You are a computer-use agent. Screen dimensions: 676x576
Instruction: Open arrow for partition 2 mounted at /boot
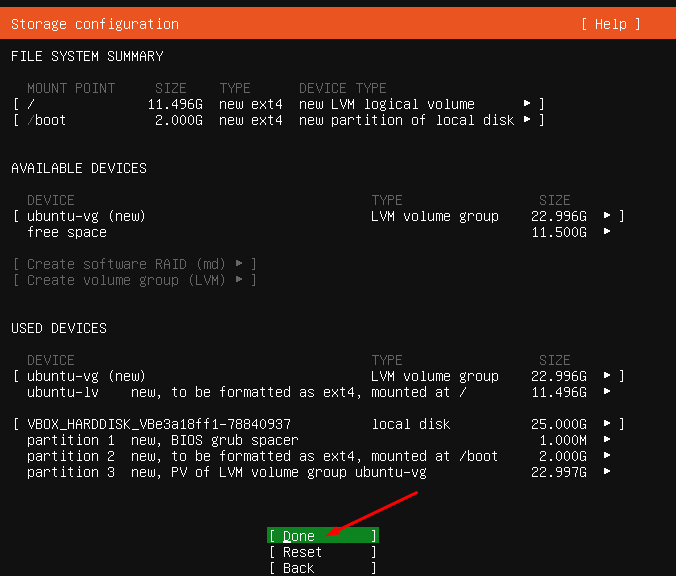tap(607, 455)
